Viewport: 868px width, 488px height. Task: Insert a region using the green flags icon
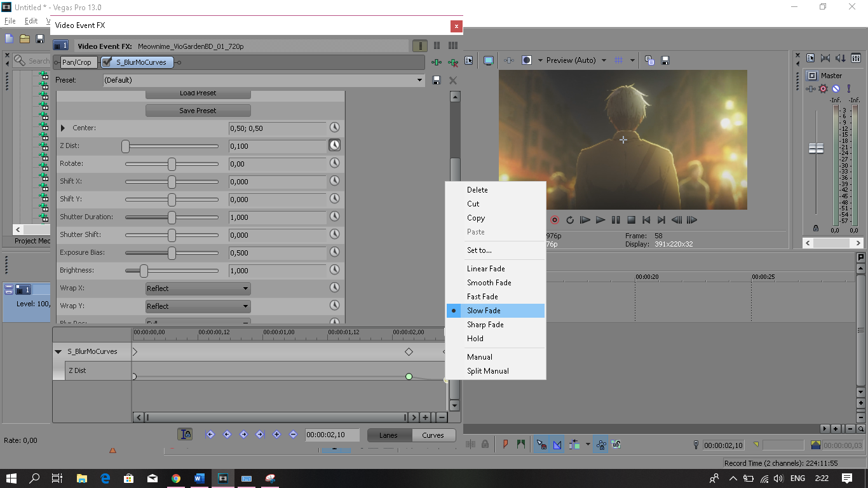point(520,444)
